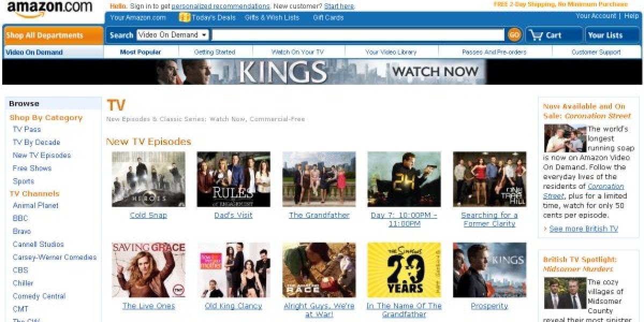
Task: Click the gift icon beside Today's Deals
Action: (x=184, y=17)
